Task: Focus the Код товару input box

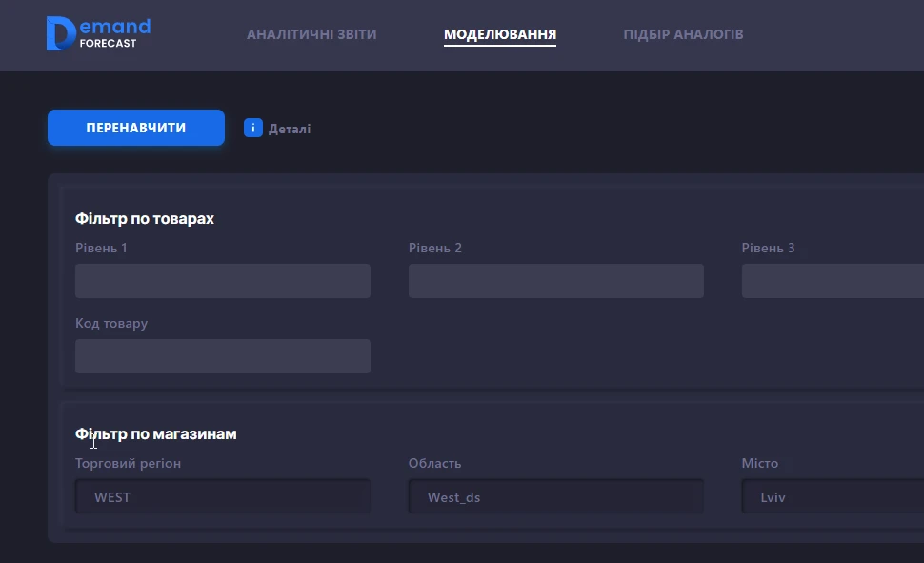Action: [223, 356]
